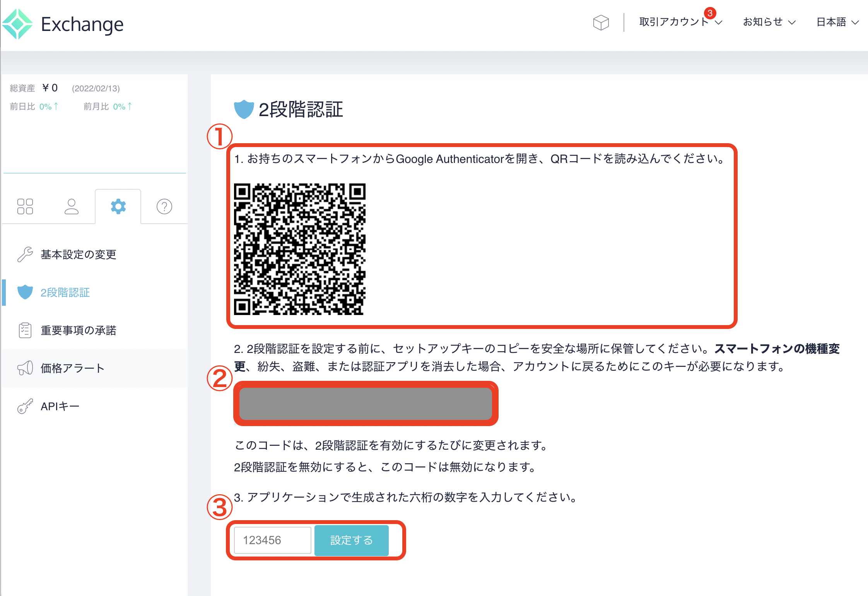Click the megaphone icon beside 価格アラート
The height and width of the screenshot is (596, 868).
point(25,368)
